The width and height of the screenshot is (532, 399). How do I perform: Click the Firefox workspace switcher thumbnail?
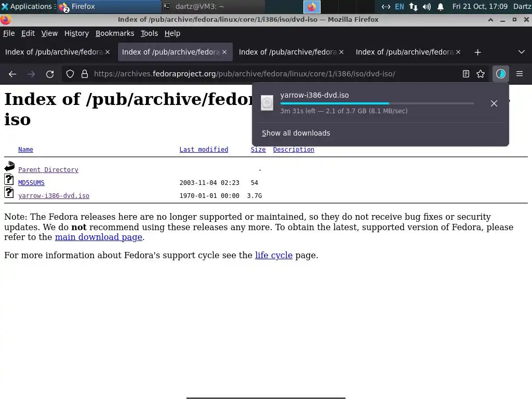(312, 7)
